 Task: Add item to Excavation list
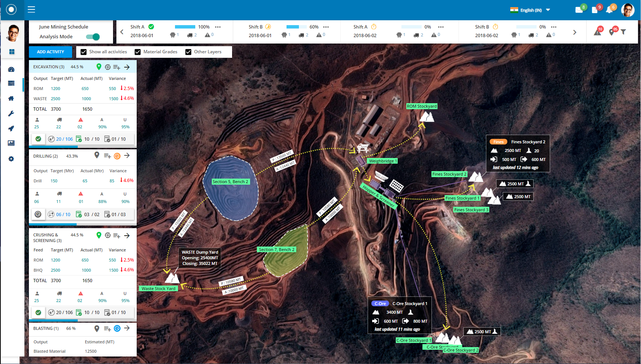pyautogui.click(x=117, y=67)
